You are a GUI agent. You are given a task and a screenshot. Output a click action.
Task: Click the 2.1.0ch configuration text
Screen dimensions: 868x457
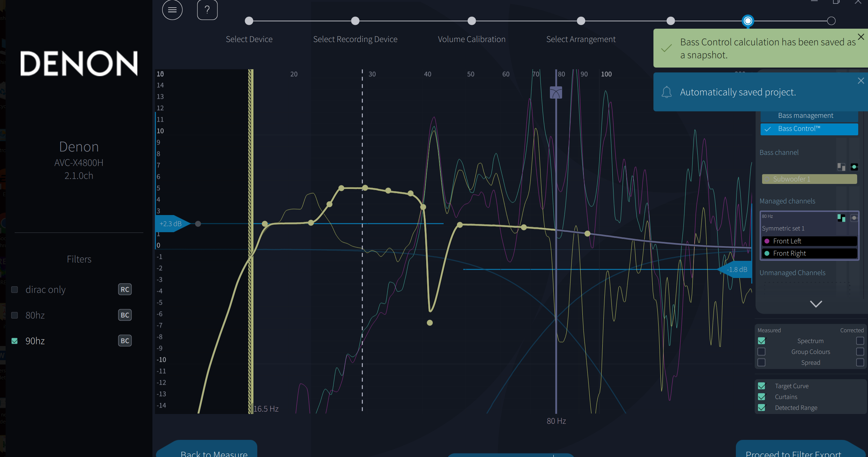pyautogui.click(x=79, y=176)
